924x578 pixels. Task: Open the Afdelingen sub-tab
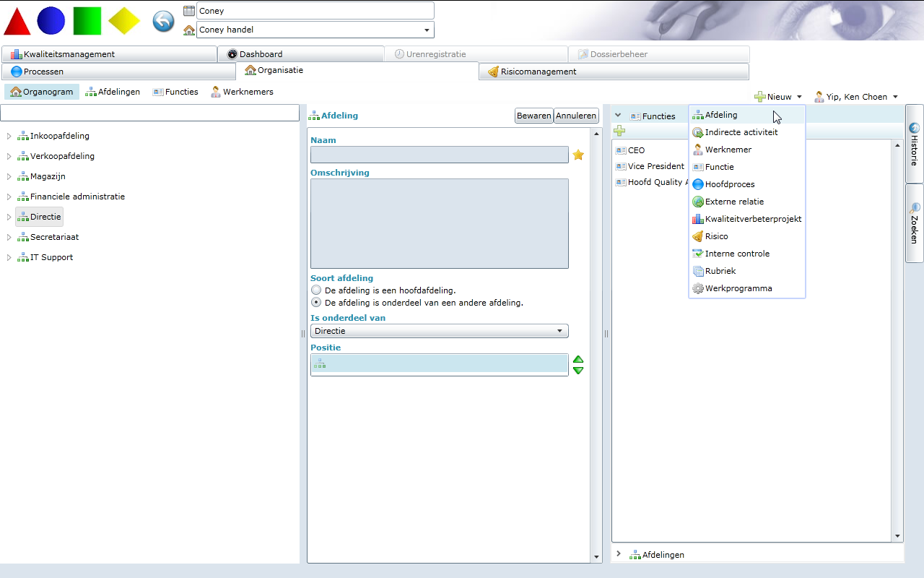tap(113, 92)
